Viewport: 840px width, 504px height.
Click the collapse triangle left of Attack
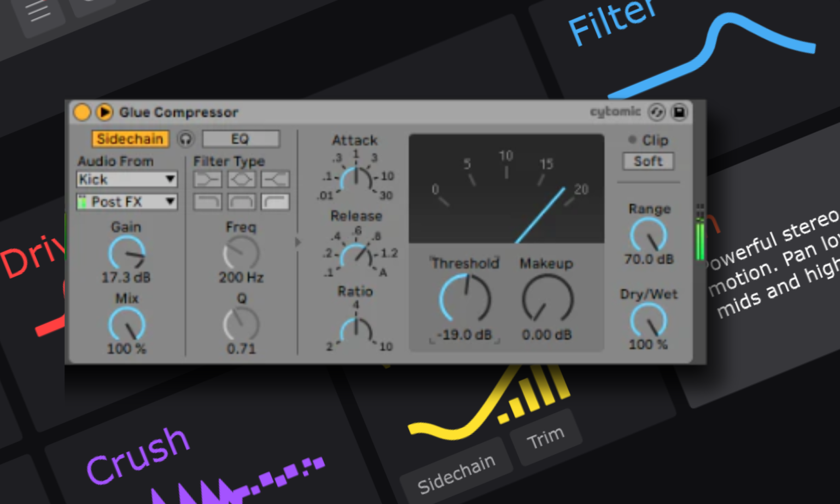[x=298, y=242]
